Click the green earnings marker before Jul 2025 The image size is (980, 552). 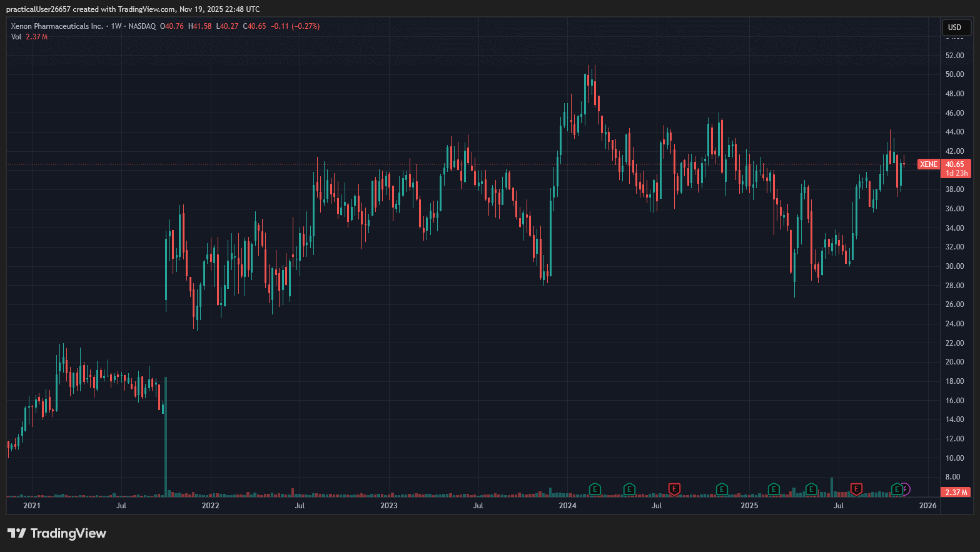[811, 489]
